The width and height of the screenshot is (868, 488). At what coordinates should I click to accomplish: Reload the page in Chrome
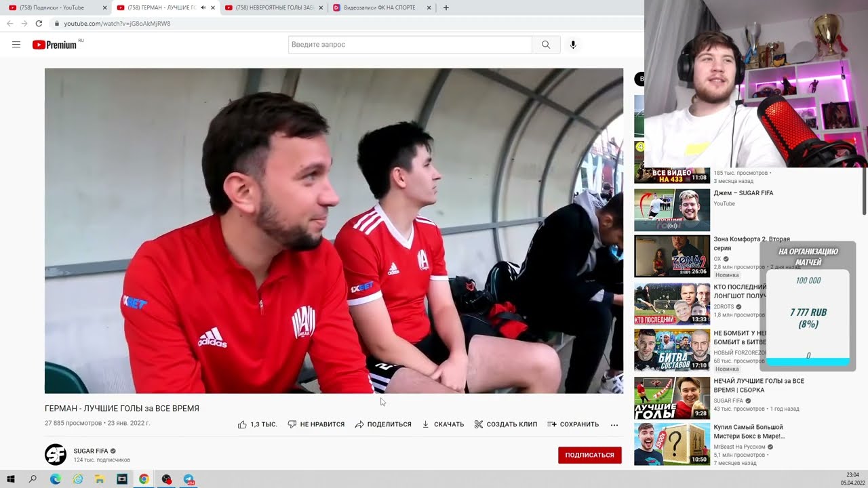pyautogui.click(x=39, y=23)
